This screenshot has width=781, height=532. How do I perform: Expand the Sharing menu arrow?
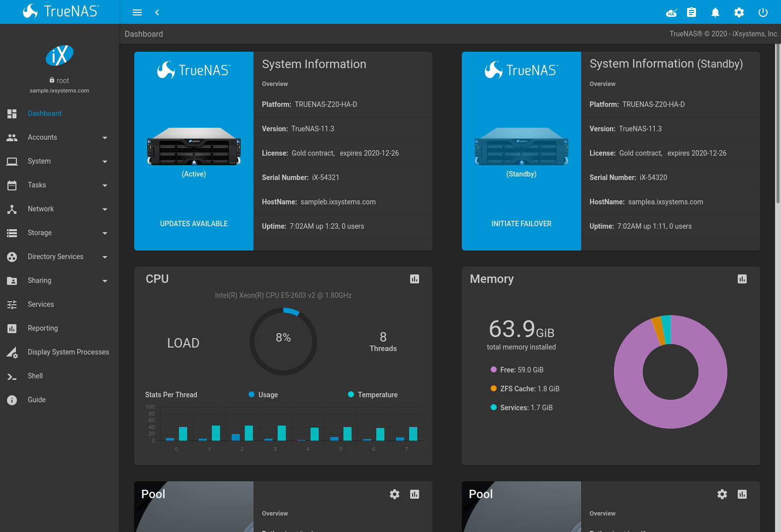105,281
